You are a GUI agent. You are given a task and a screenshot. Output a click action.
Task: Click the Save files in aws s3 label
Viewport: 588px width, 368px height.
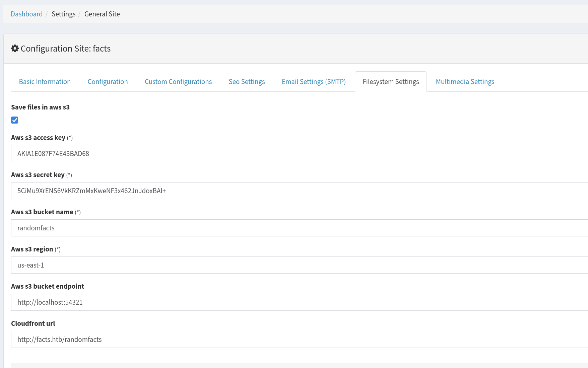point(40,107)
